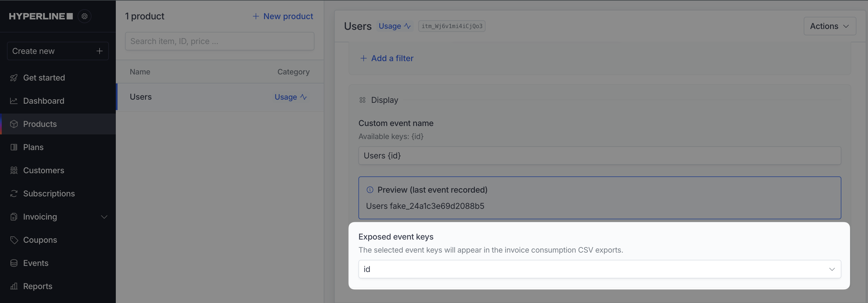Click the Hyperline logo

point(41,16)
